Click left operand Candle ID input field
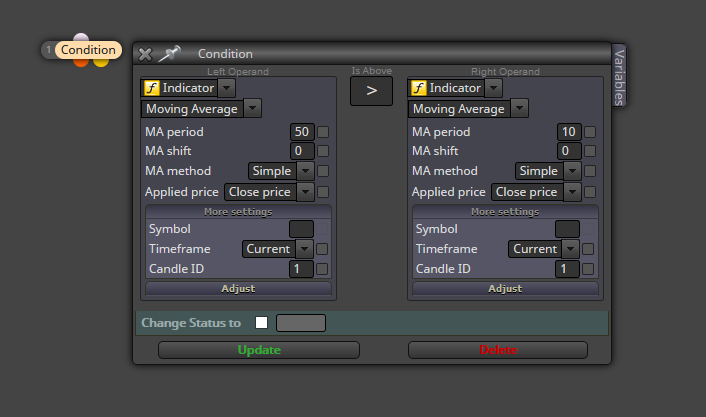706x417 pixels. coord(301,269)
